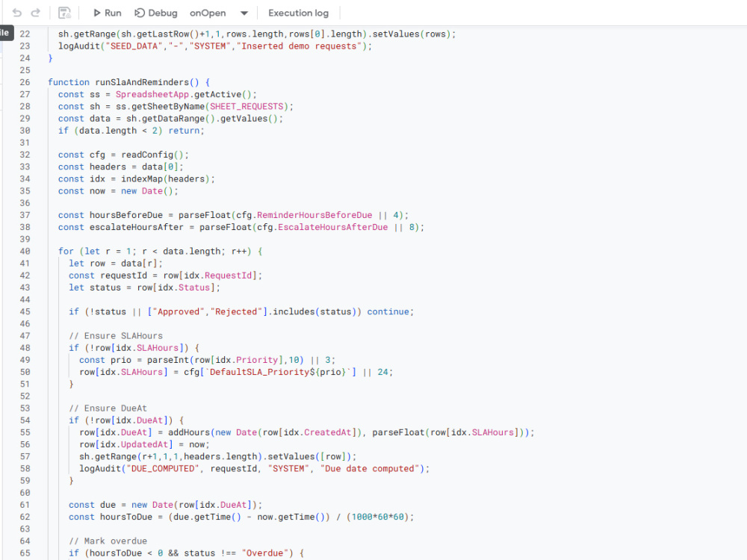Click comment '// Ensure SLAHours'
The image size is (747, 560).
pyautogui.click(x=116, y=336)
